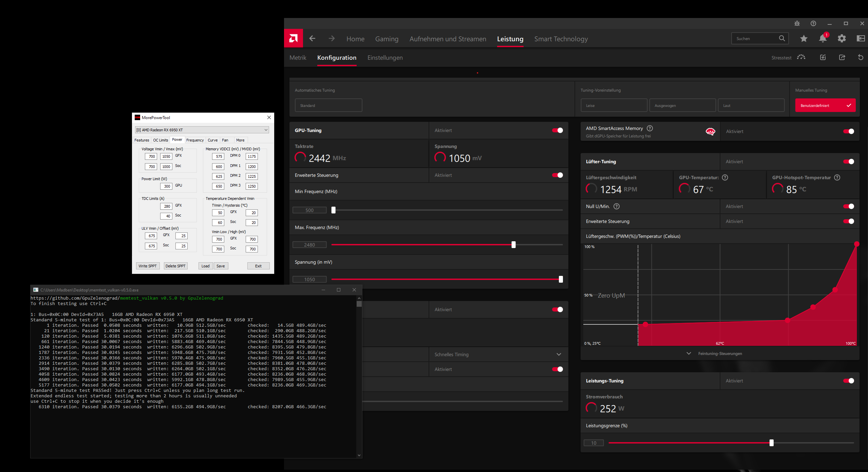Expand the Schnelles Timing dropdown
This screenshot has width=868, height=472.
point(559,354)
